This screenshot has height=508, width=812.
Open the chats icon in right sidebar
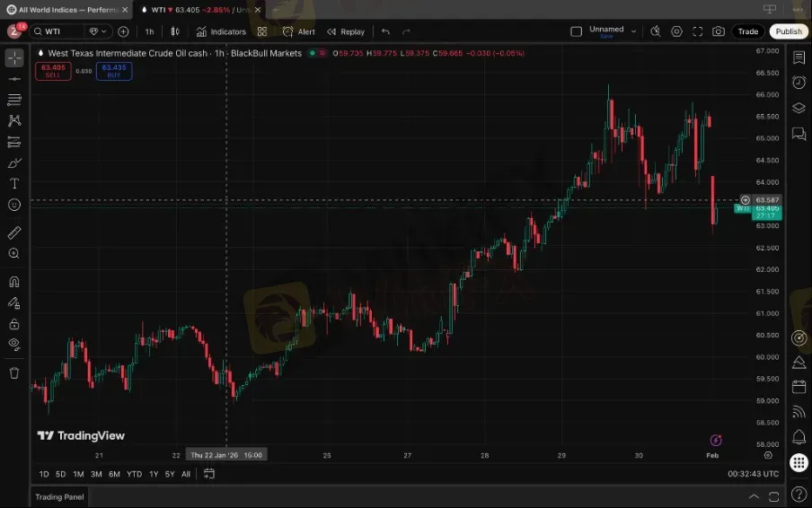[799, 134]
